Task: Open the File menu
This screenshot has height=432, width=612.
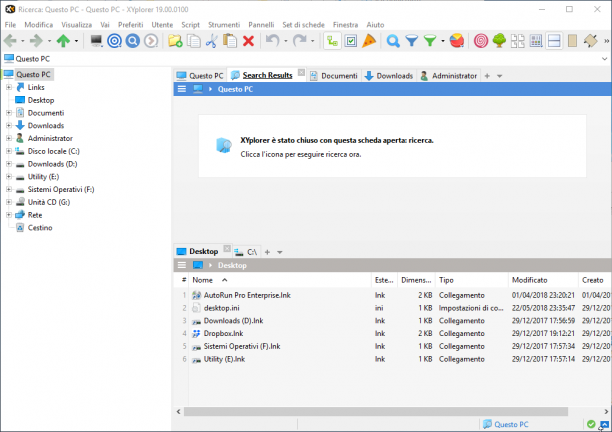Action: tap(11, 25)
